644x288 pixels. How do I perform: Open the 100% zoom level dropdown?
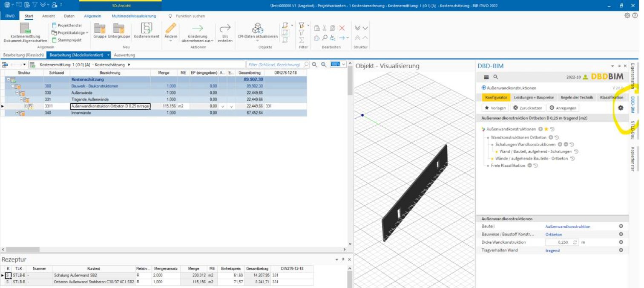click(343, 64)
